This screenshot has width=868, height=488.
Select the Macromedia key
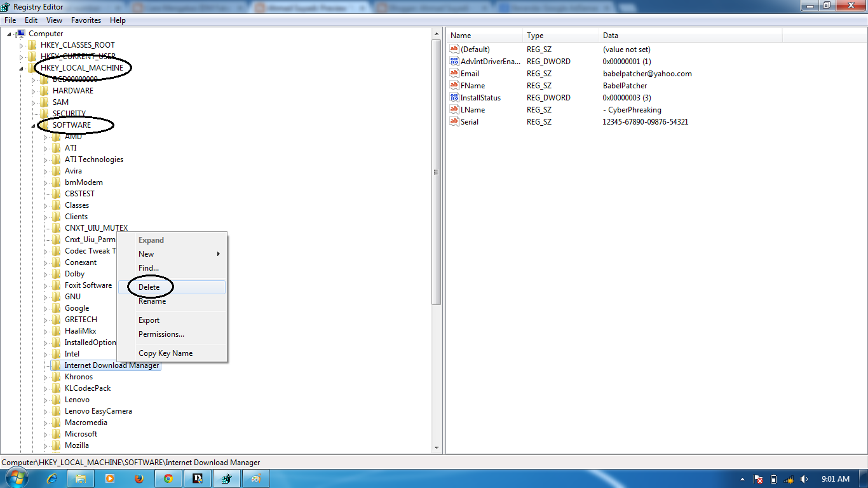86,423
